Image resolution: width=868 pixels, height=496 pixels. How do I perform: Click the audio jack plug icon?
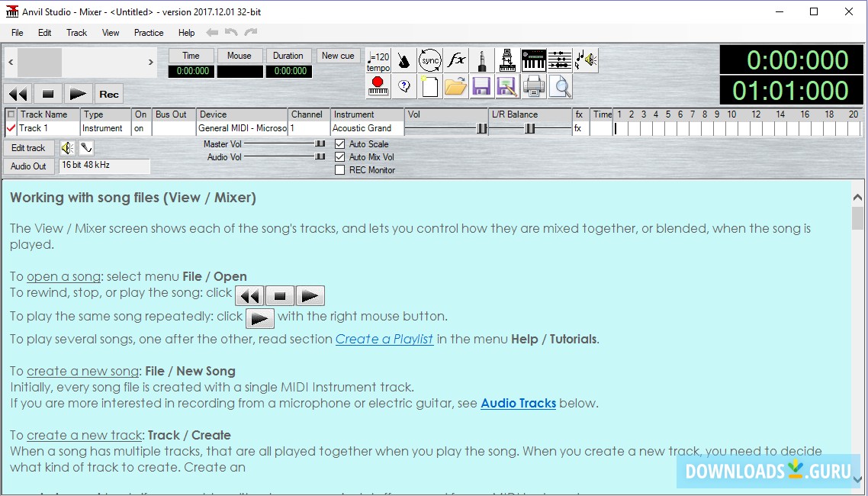click(x=481, y=60)
